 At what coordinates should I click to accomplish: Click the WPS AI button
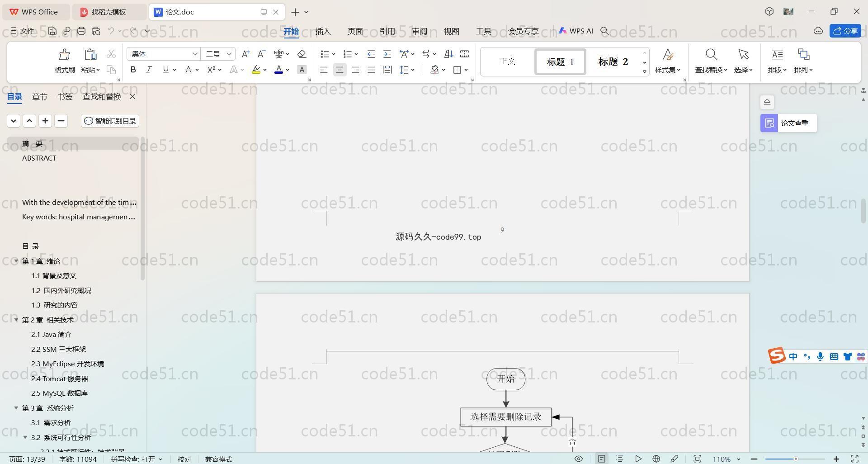576,31
